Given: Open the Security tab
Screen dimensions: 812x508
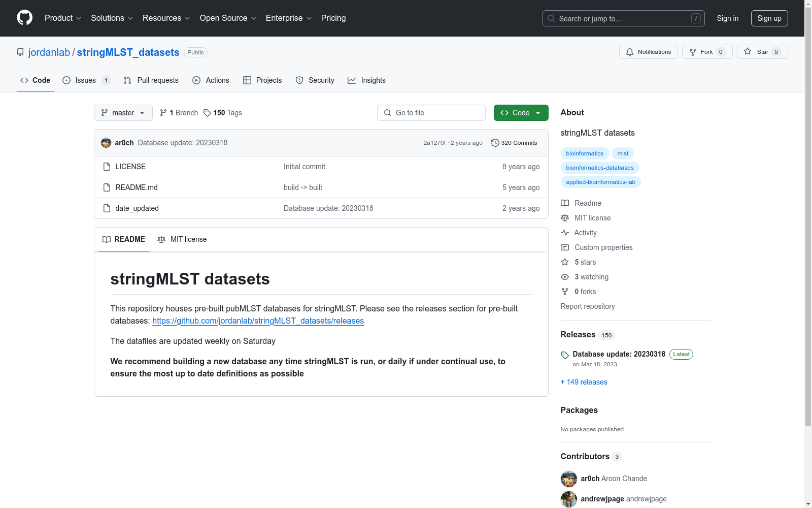Looking at the screenshot, I should tap(315, 80).
